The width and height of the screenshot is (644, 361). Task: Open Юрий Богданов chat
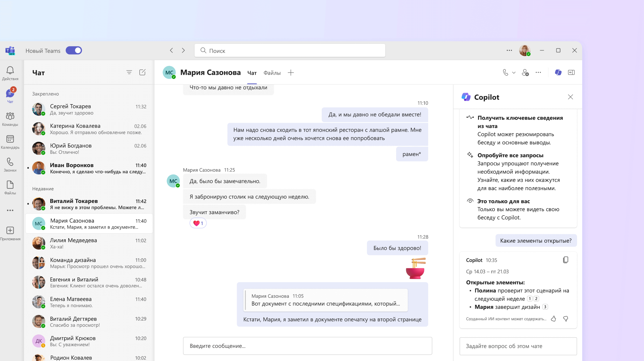pyautogui.click(x=89, y=149)
